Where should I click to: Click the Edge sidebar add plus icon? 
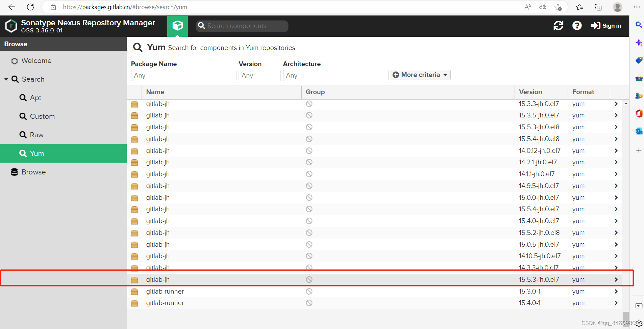click(639, 150)
